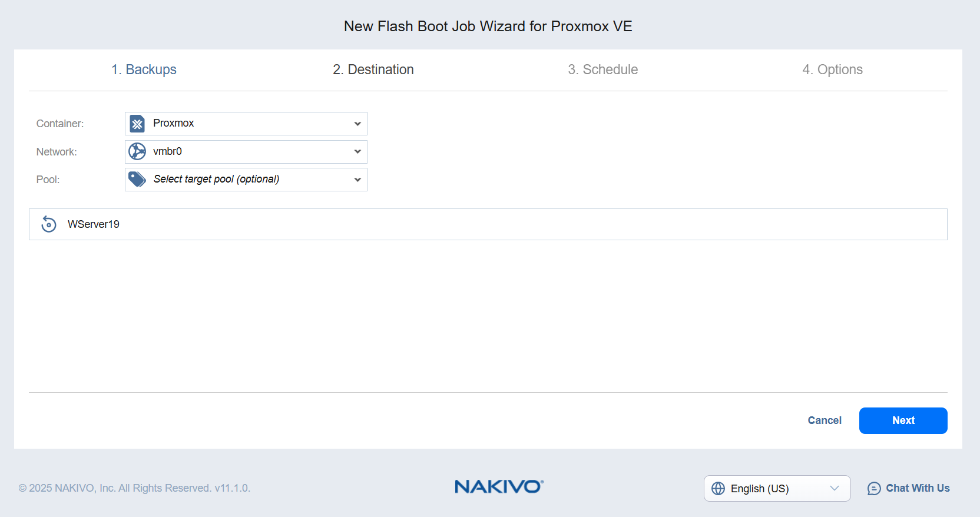Screen dimensions: 980x517
Task: Expand the Network vmbr0 dropdown
Action: [357, 151]
